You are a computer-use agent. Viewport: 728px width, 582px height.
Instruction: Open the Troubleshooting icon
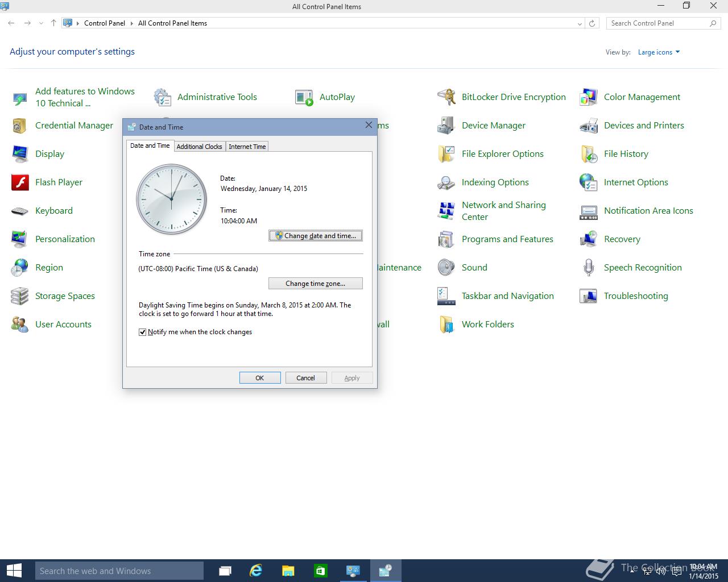(589, 296)
